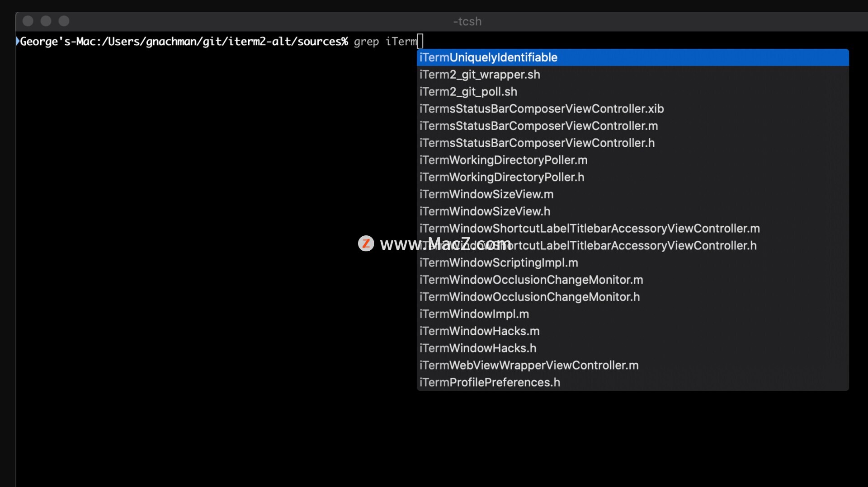The image size is (868, 487).
Task: Choose iTerm2_git_poll.sh from the suggestions
Action: click(x=632, y=92)
